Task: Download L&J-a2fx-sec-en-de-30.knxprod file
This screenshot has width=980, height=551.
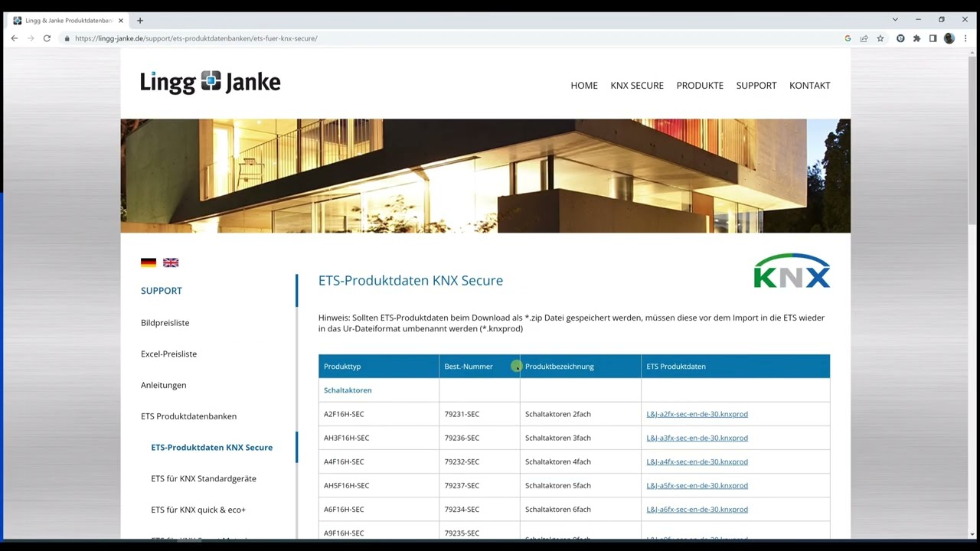Action: point(697,414)
